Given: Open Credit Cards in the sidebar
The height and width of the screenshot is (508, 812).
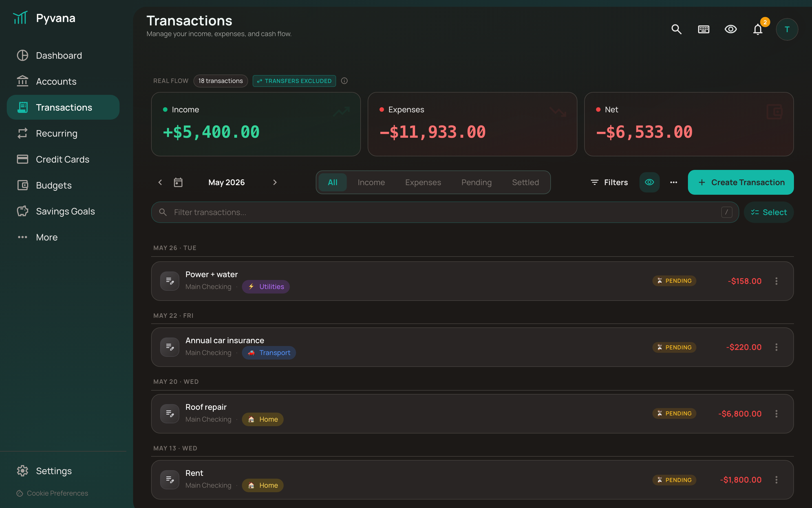Looking at the screenshot, I should point(63,159).
